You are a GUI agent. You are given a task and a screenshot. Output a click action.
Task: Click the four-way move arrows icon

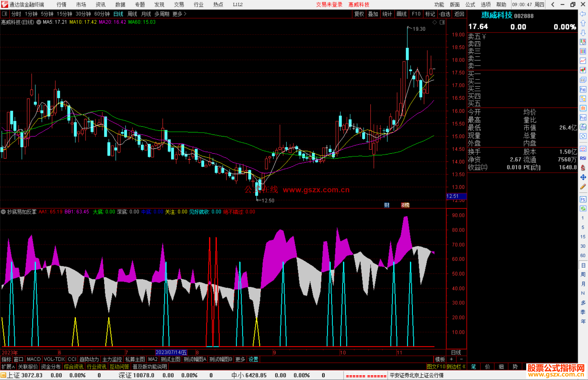click(x=583, y=177)
